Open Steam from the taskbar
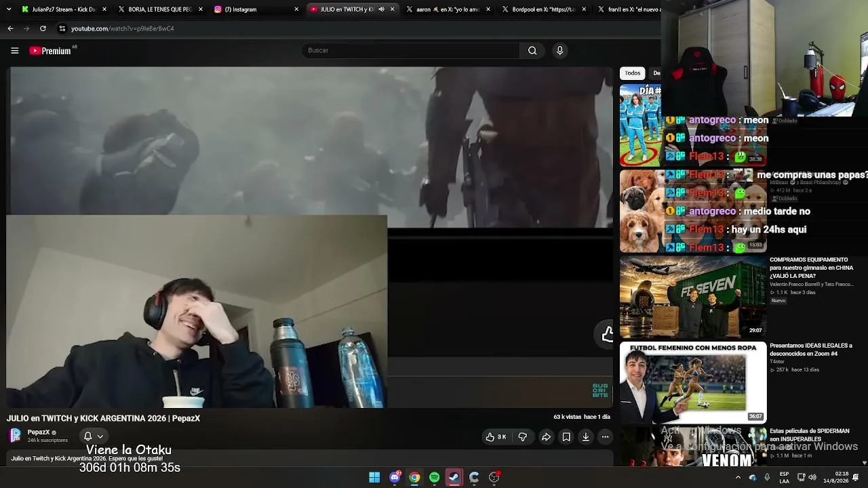This screenshot has width=868, height=488. pyautogui.click(x=454, y=477)
